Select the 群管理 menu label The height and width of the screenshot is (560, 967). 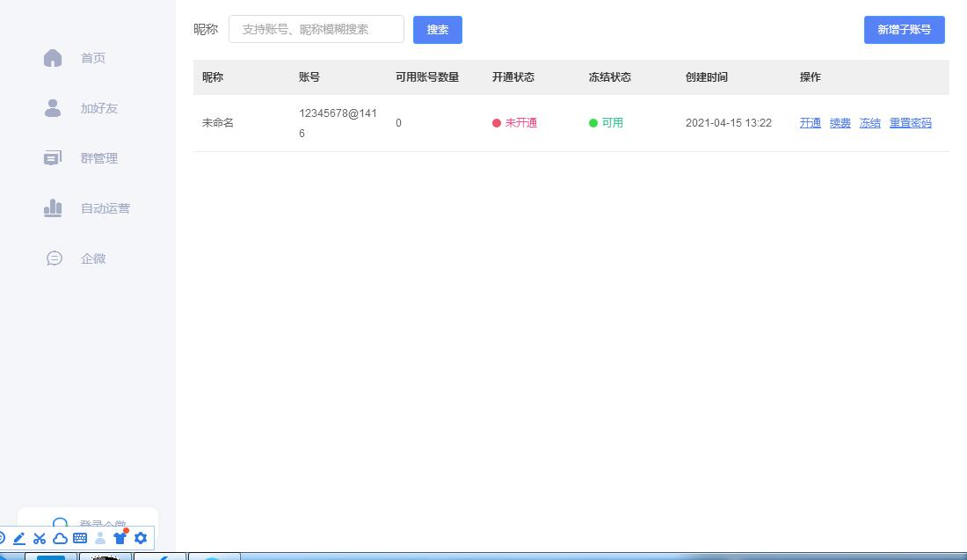tap(98, 158)
